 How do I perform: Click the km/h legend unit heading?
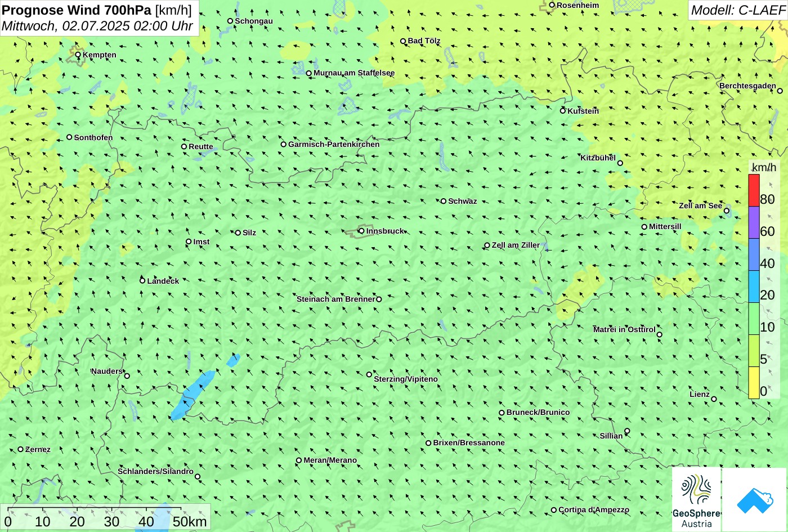764,168
